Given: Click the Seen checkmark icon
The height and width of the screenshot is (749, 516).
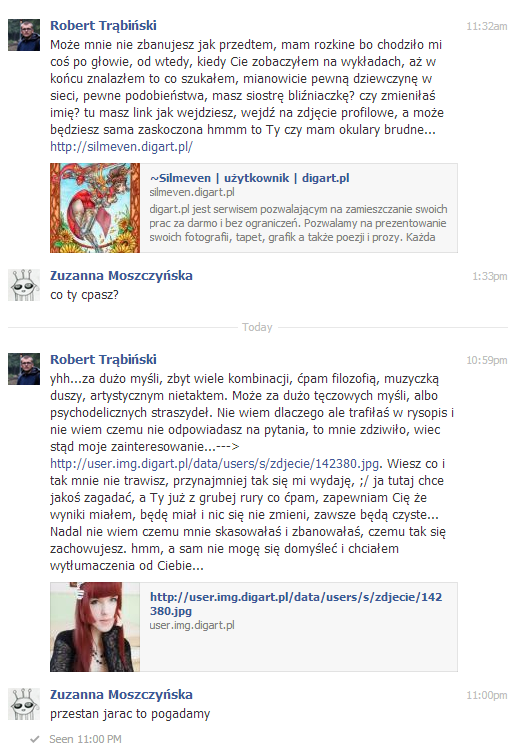Looking at the screenshot, I should 34,739.
